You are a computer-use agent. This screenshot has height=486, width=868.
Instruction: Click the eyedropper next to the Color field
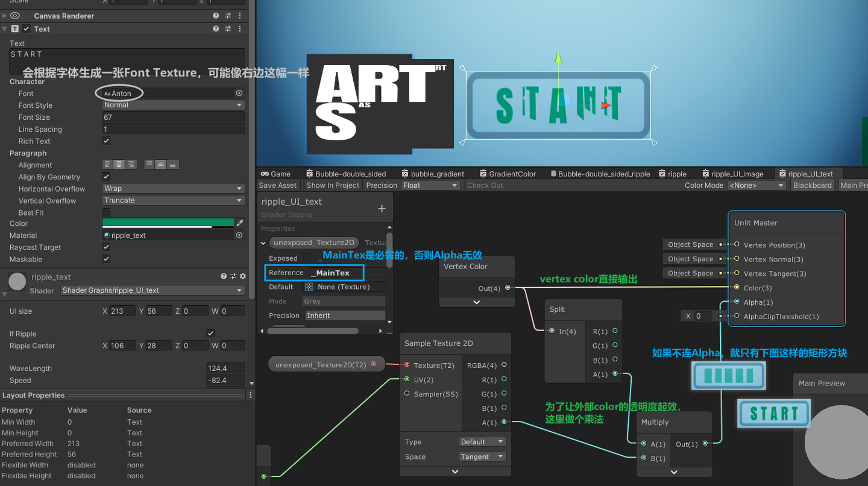(241, 223)
